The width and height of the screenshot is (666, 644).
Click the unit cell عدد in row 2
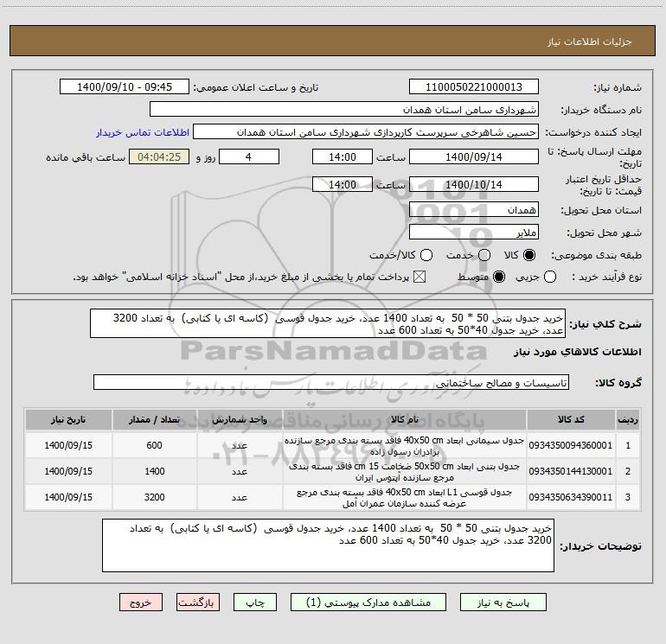[x=240, y=471]
